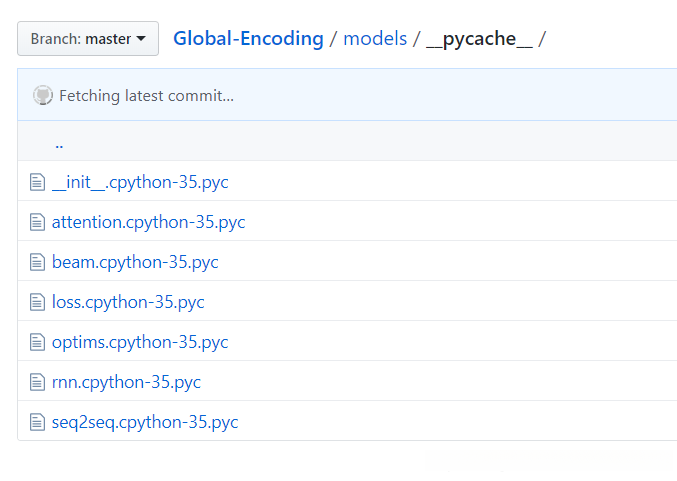This screenshot has width=677, height=481.
Task: Click the commit author avatar placeholder
Action: click(x=42, y=96)
